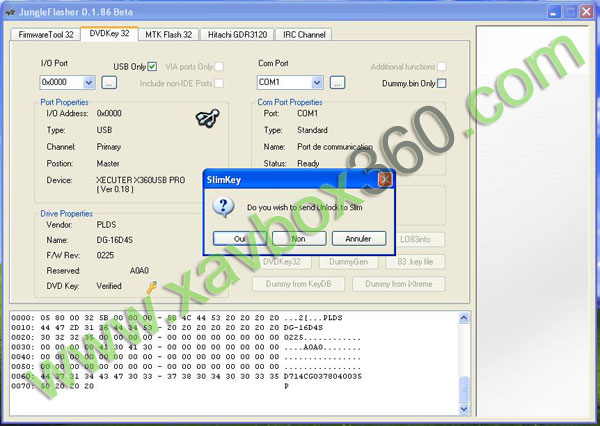Click the Vendor value PLDS
600x426 pixels.
point(106,225)
